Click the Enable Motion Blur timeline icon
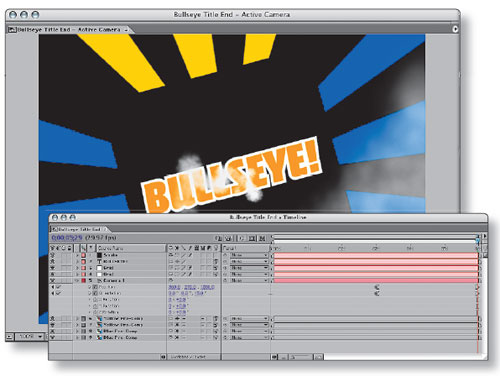This screenshot has width=500, height=376. (262, 238)
